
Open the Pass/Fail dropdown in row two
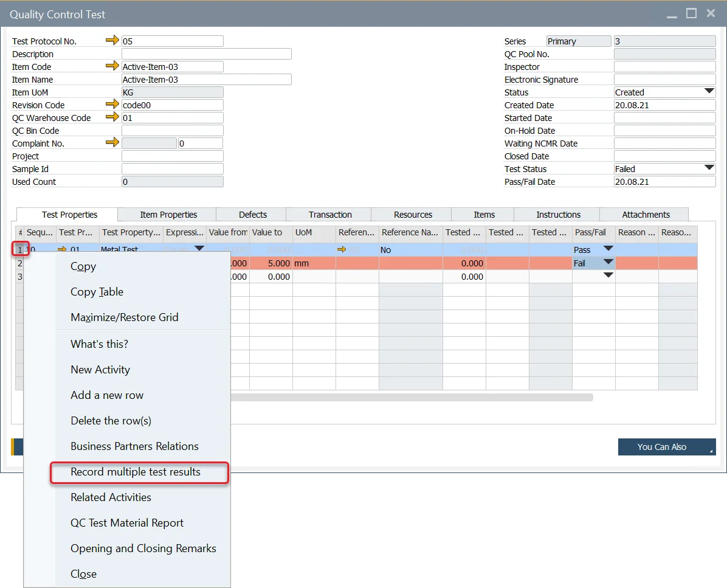tap(608, 263)
